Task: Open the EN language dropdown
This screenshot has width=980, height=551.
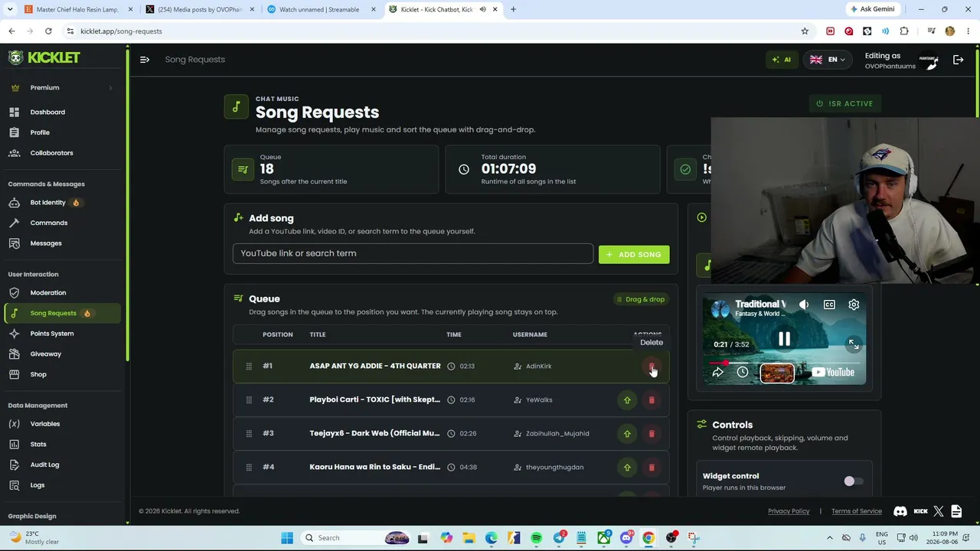Action: (827, 59)
